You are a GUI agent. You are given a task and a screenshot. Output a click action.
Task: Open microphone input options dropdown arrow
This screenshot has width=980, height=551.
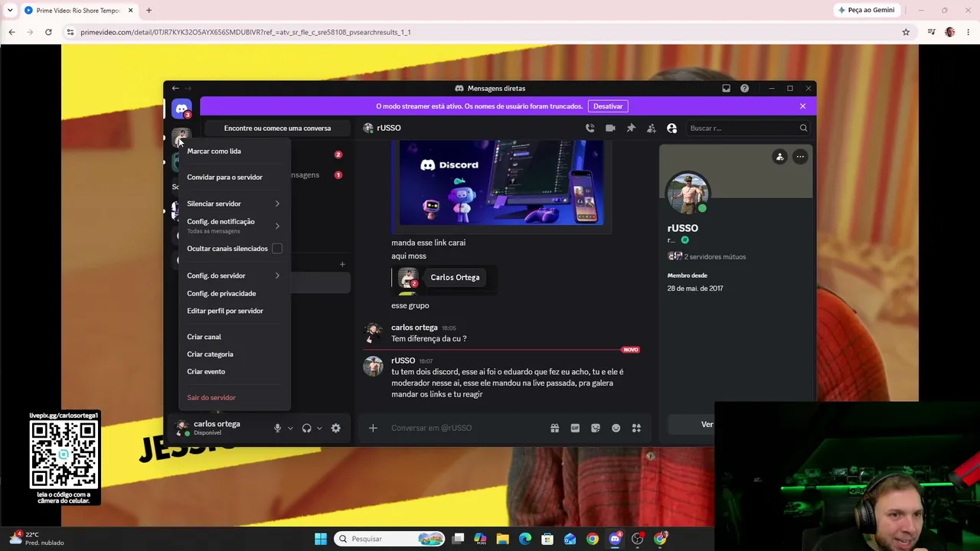click(x=290, y=429)
